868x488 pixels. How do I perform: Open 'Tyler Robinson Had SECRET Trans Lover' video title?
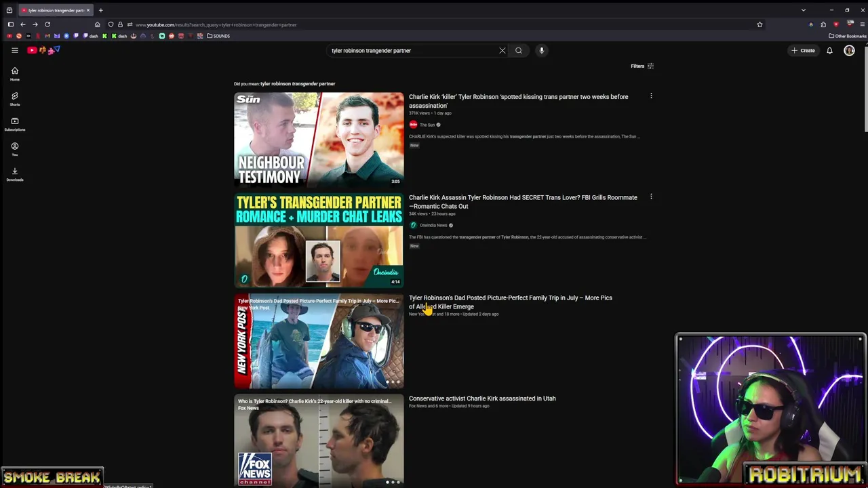[x=523, y=201]
